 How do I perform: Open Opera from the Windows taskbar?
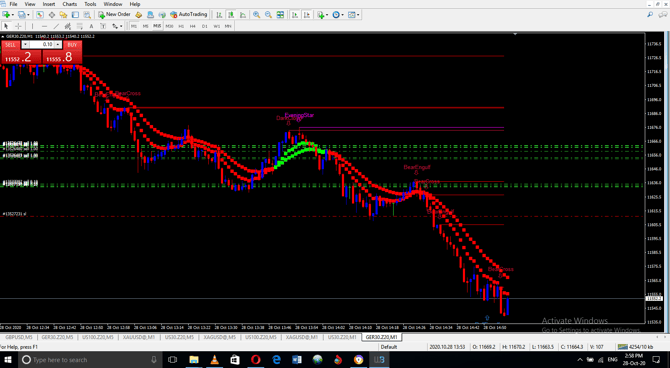coord(256,360)
